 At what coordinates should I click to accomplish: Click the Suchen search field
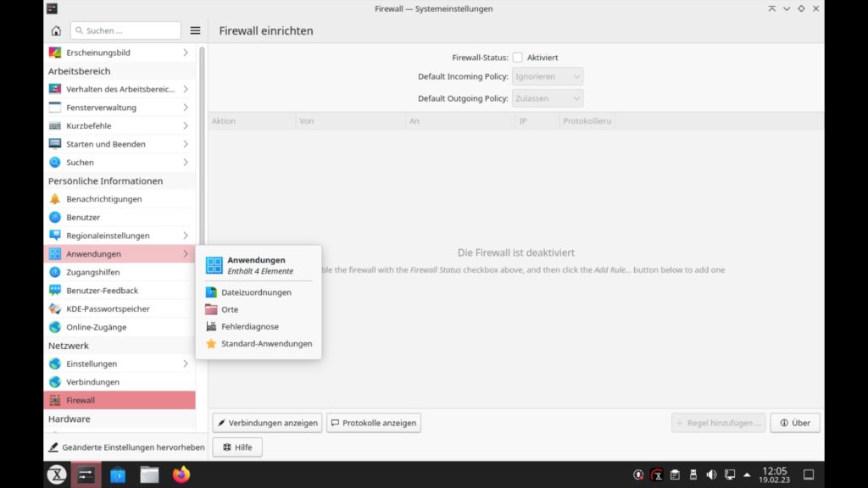click(125, 30)
